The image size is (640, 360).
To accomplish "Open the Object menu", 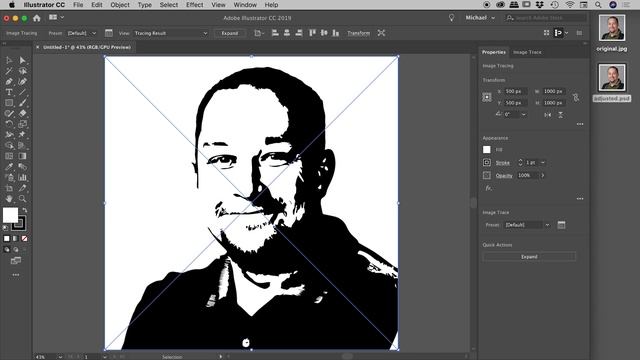I will tap(120, 5).
